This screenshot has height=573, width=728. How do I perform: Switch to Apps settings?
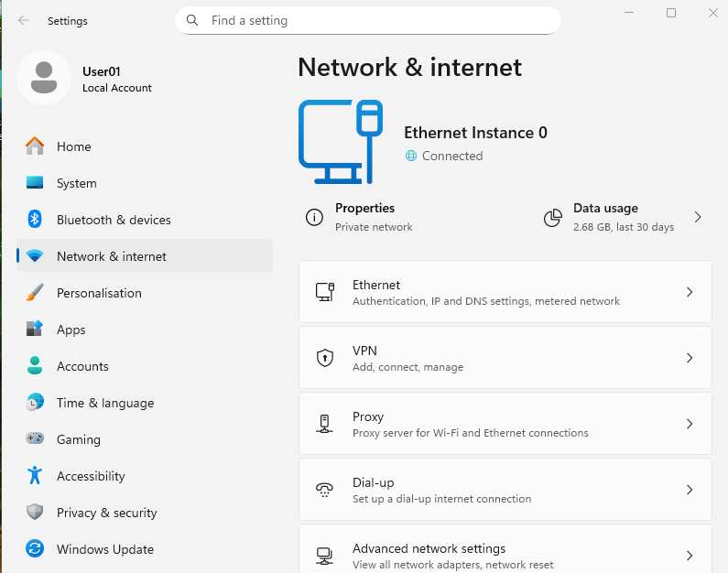(x=71, y=330)
